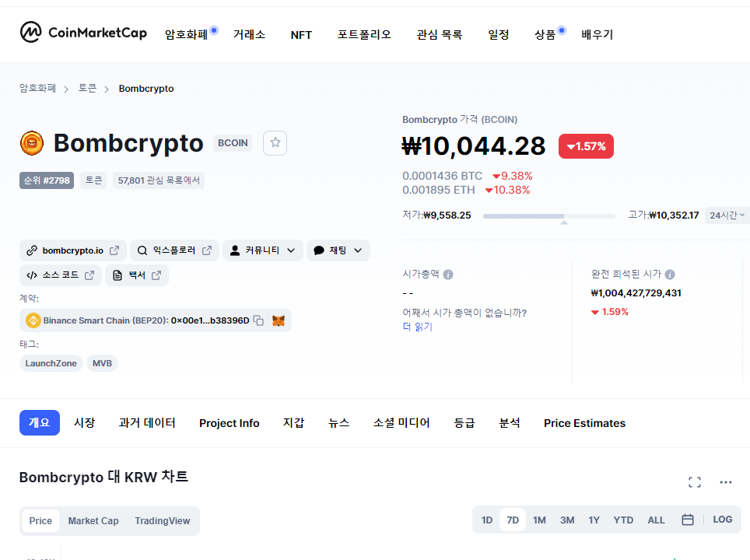Open the 일정 nav menu
750x560 pixels.
click(499, 35)
